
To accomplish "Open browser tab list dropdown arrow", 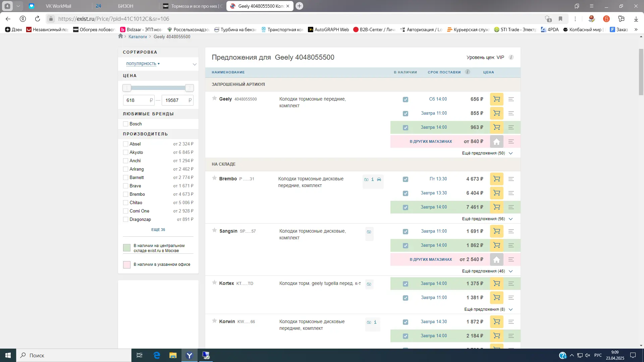I will 18,6.
